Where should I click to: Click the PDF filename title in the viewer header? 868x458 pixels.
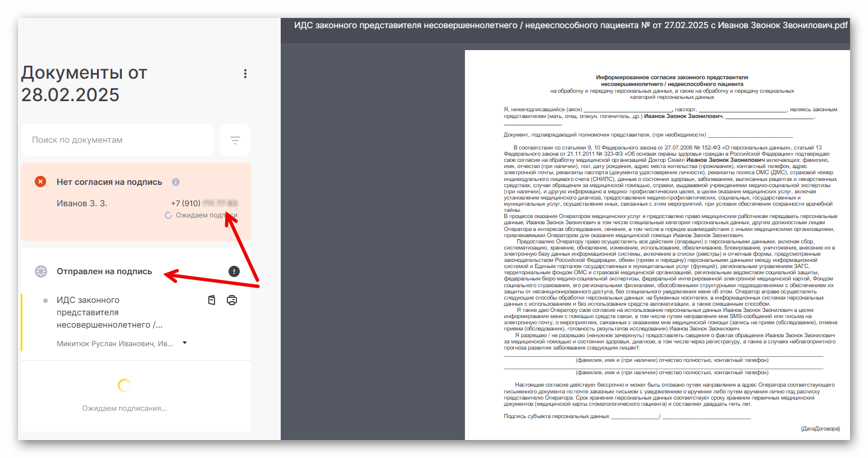[571, 25]
